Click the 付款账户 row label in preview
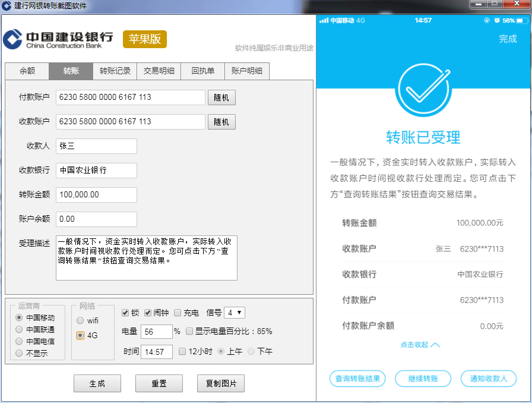The height and width of the screenshot is (403, 532). 359,300
